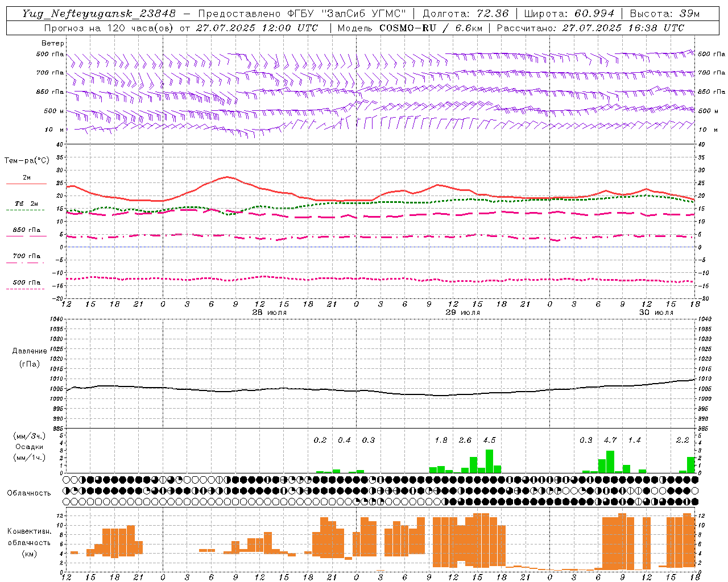Click the 3-hour precipitation value 2.2

pos(682,440)
